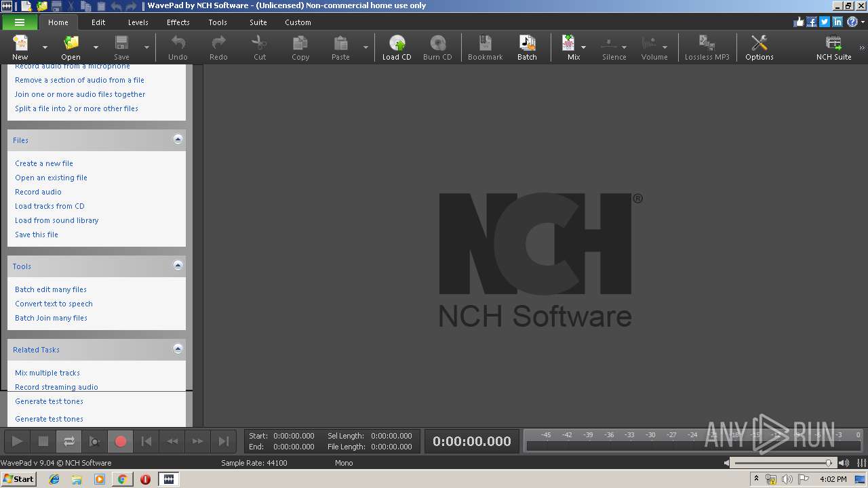Click the thumbs-up like icon
868x488 pixels.
click(799, 22)
